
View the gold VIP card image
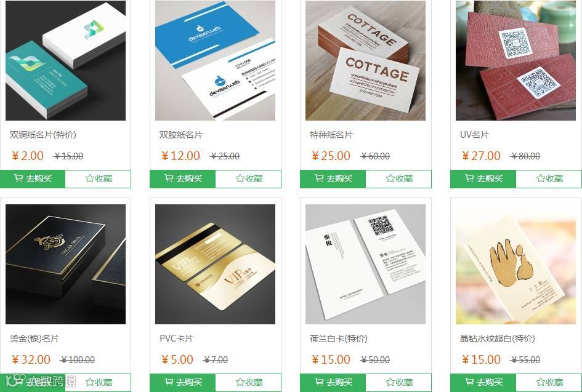click(216, 264)
